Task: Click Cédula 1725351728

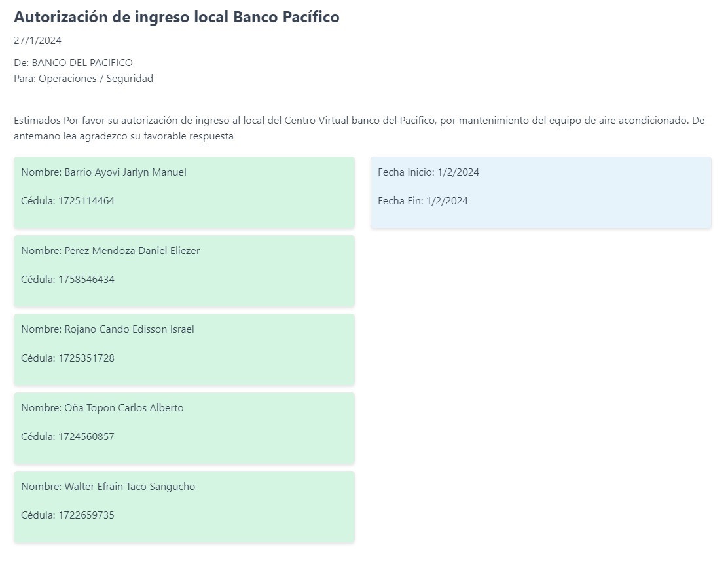Action: [68, 358]
